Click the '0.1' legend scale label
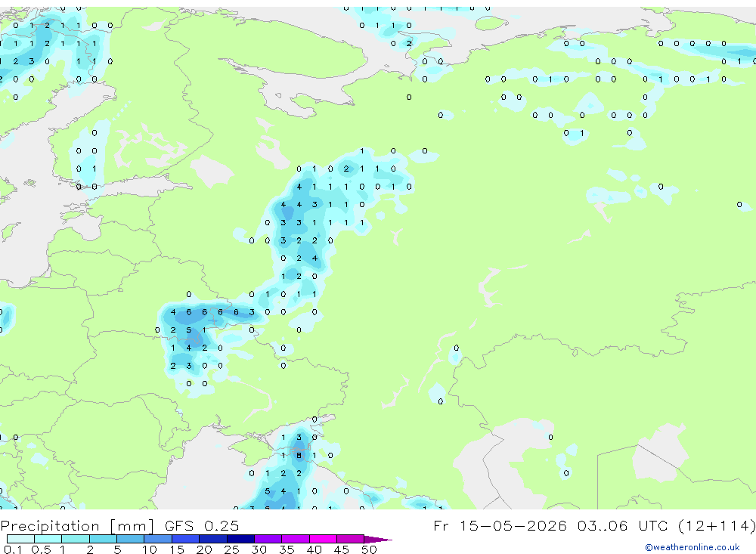Image resolution: width=756 pixels, height=554 pixels. (13, 549)
